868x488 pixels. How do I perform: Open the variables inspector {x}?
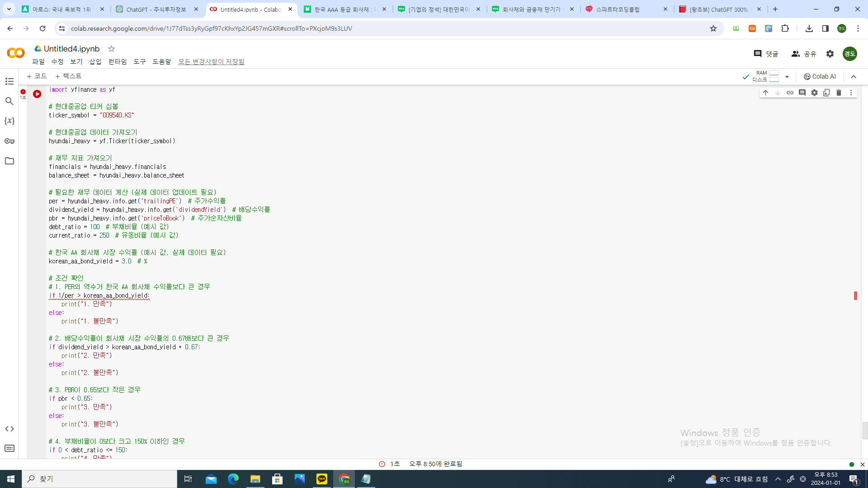(9, 121)
